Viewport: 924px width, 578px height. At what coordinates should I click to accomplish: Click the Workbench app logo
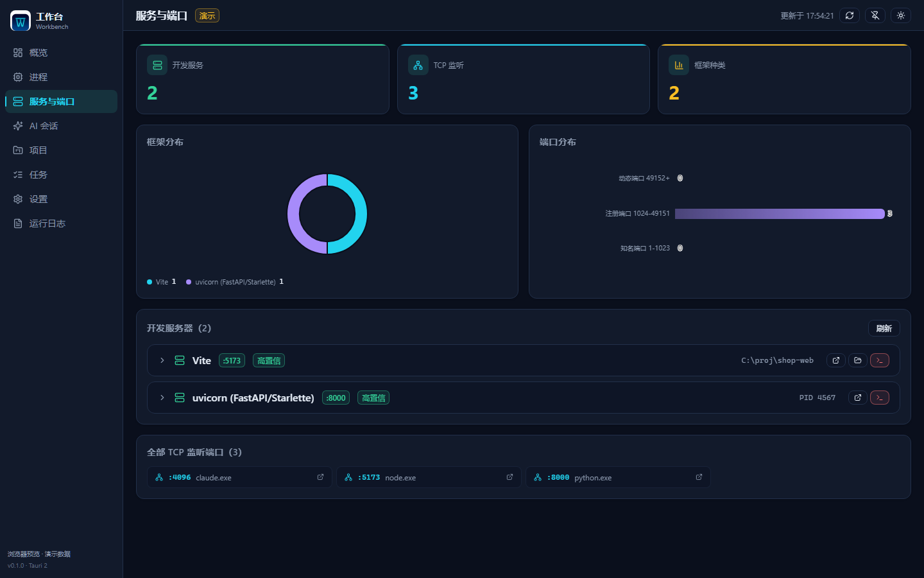pos(21,21)
